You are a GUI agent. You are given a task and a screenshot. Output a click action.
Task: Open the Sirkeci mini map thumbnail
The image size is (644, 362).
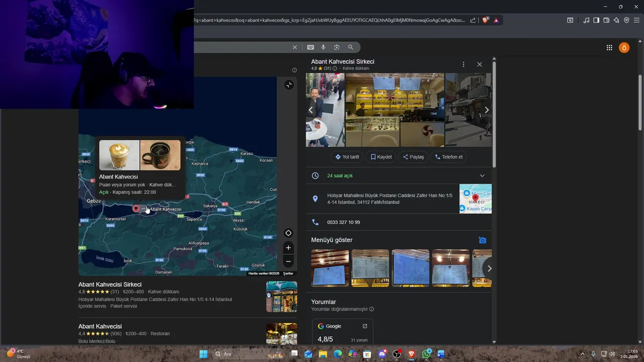[475, 199]
